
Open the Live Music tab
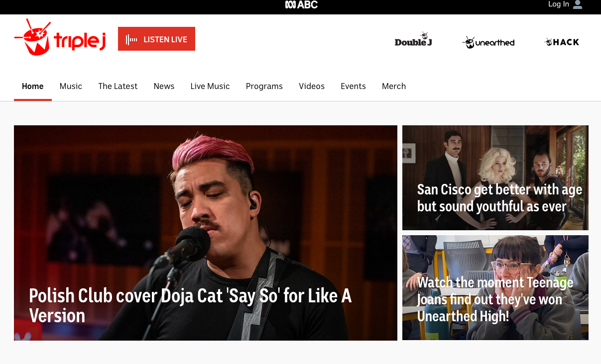[x=210, y=86]
